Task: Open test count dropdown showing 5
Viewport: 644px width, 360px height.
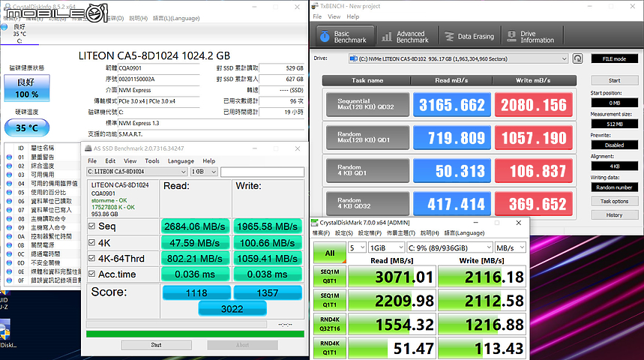Action: [x=357, y=247]
